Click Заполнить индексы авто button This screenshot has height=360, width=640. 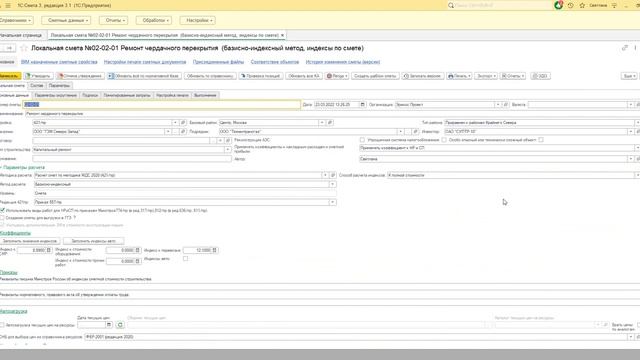pyautogui.click(x=93, y=241)
